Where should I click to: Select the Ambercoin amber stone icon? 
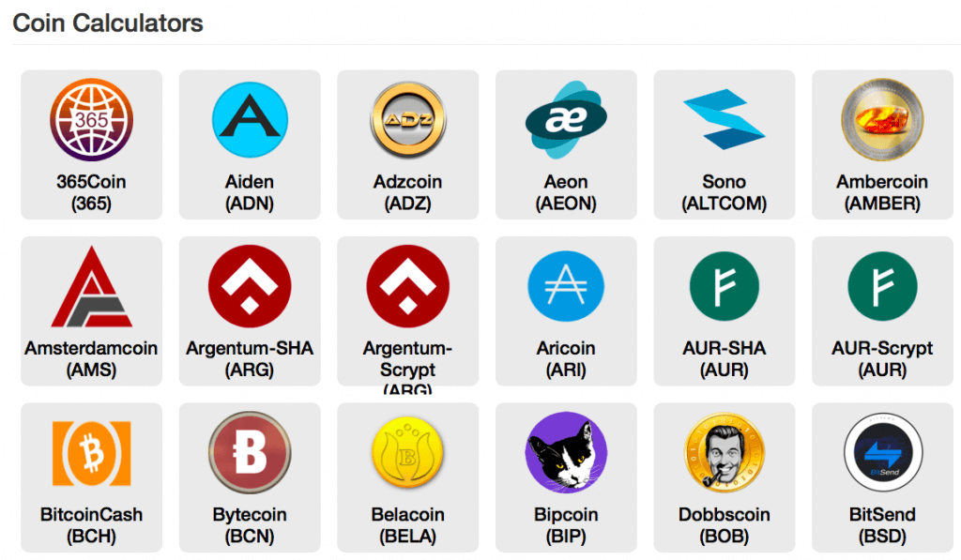pos(882,120)
